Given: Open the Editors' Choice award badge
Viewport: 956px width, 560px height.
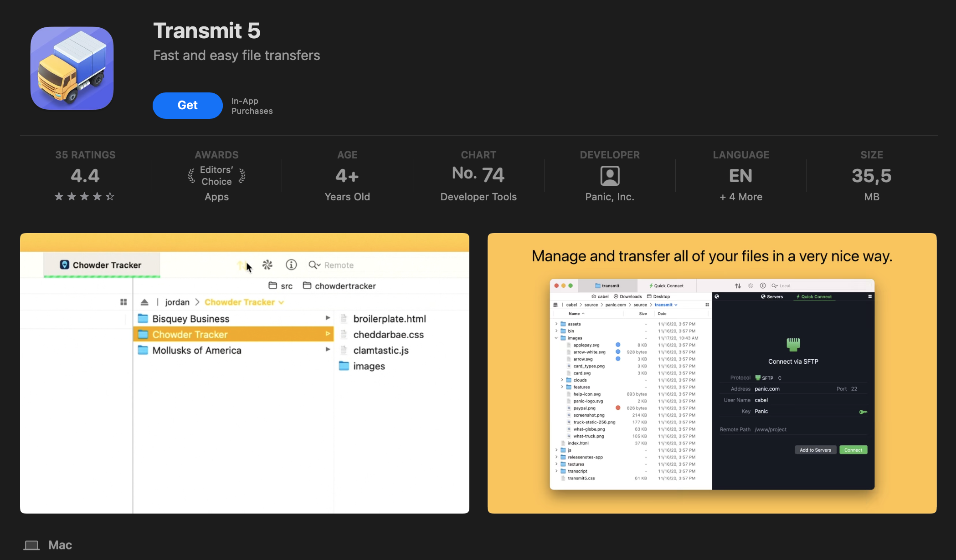Looking at the screenshot, I should pos(217,176).
